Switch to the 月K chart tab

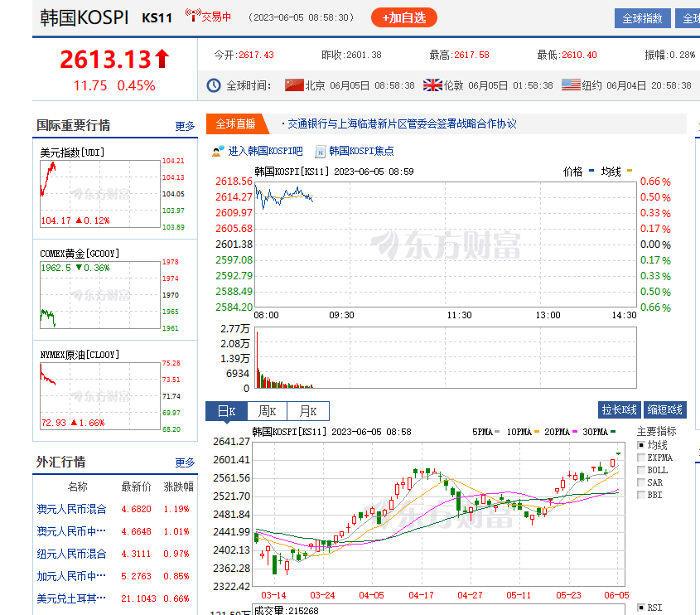(x=307, y=411)
